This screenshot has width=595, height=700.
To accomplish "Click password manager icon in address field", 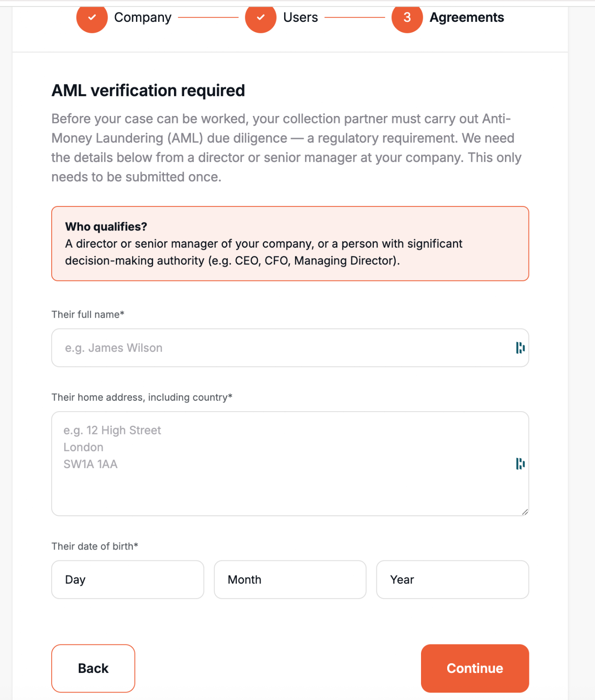I will click(x=520, y=464).
